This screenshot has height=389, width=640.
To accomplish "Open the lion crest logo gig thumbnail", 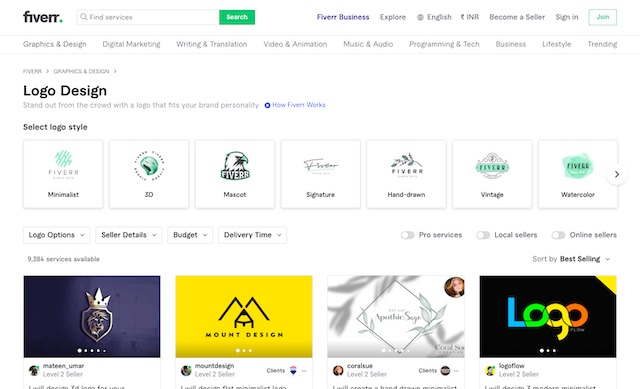I will pos(92,316).
